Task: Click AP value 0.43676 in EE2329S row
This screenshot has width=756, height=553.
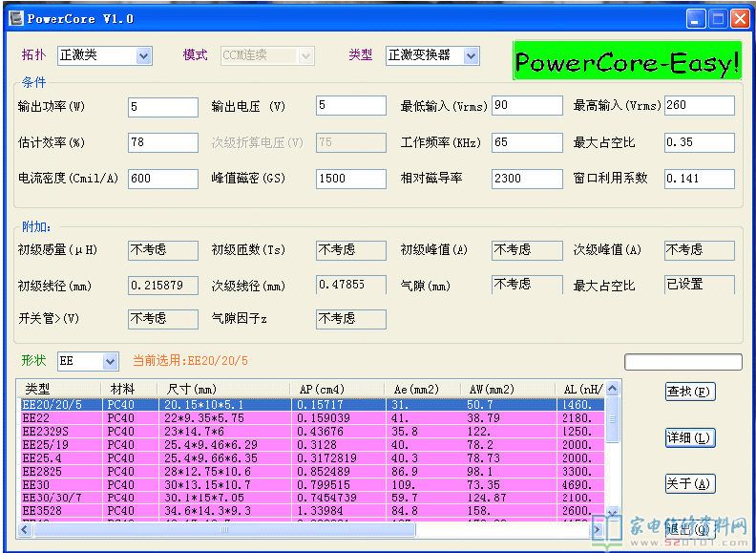Action: point(320,432)
